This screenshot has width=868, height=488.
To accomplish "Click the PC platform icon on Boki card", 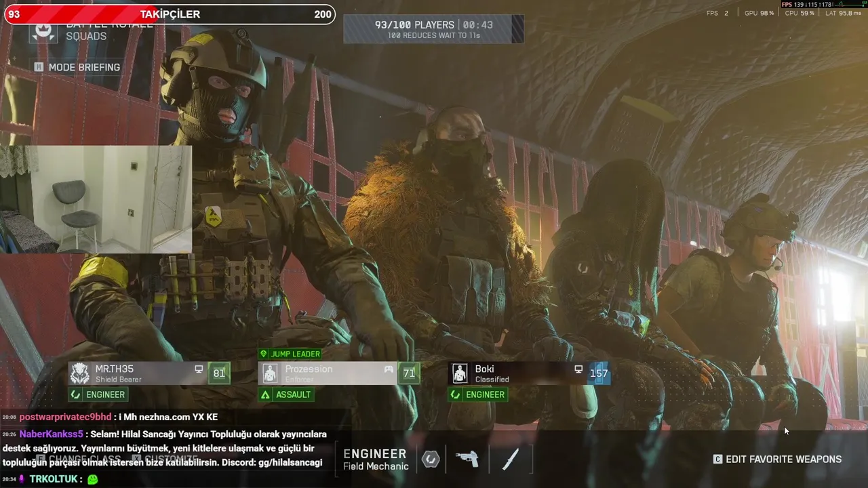I will pyautogui.click(x=578, y=369).
